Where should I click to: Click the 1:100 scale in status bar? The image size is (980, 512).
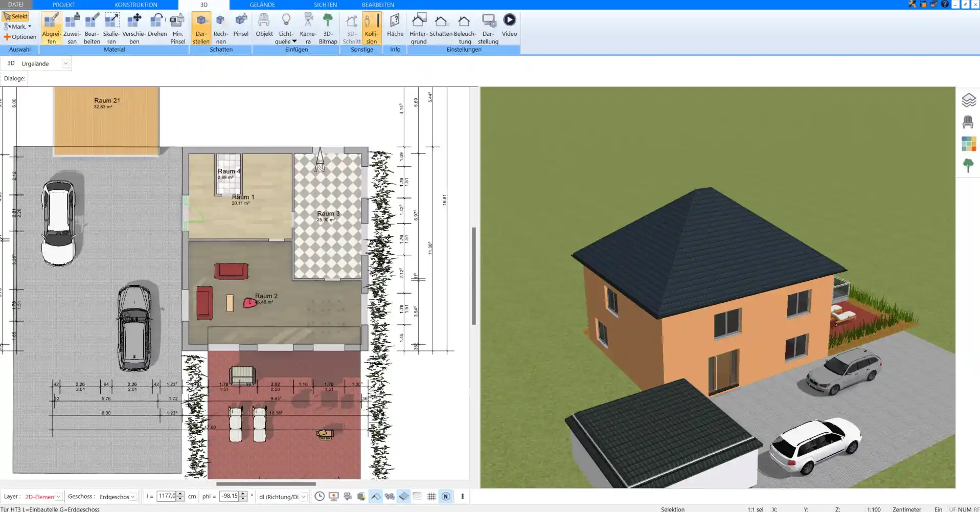[874, 509]
